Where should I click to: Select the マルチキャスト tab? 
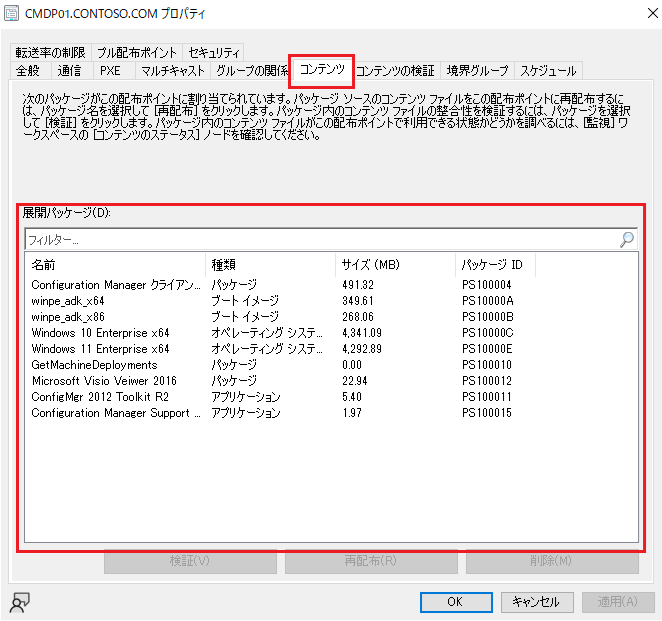point(172,70)
